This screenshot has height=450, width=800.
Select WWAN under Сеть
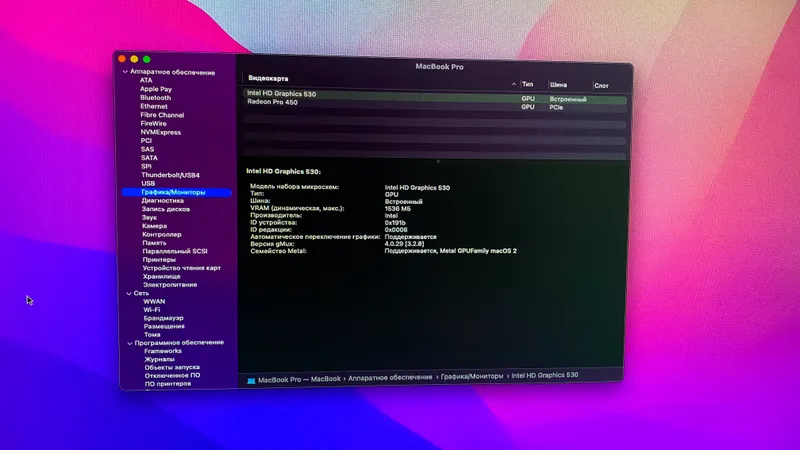154,302
